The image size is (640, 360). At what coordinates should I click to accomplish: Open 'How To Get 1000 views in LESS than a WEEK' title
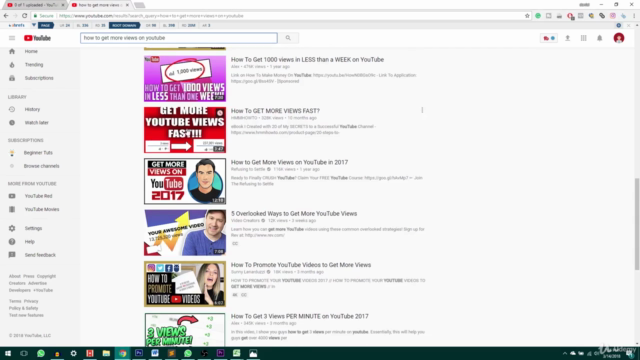307,60
